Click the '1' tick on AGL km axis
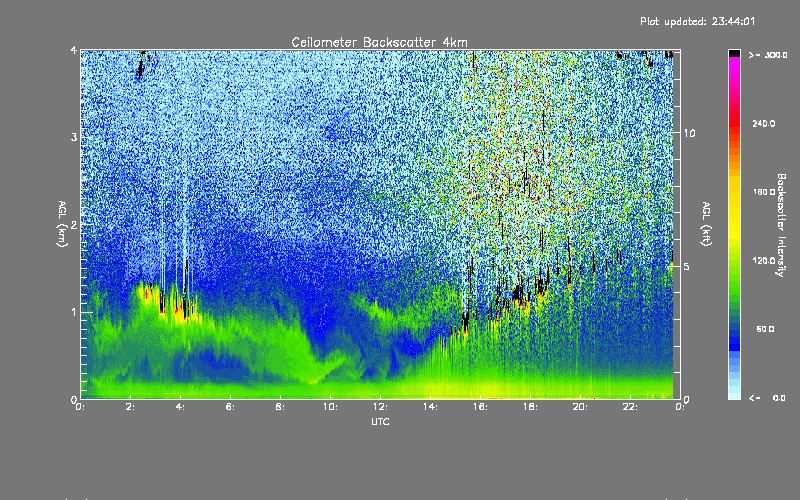 point(74,312)
